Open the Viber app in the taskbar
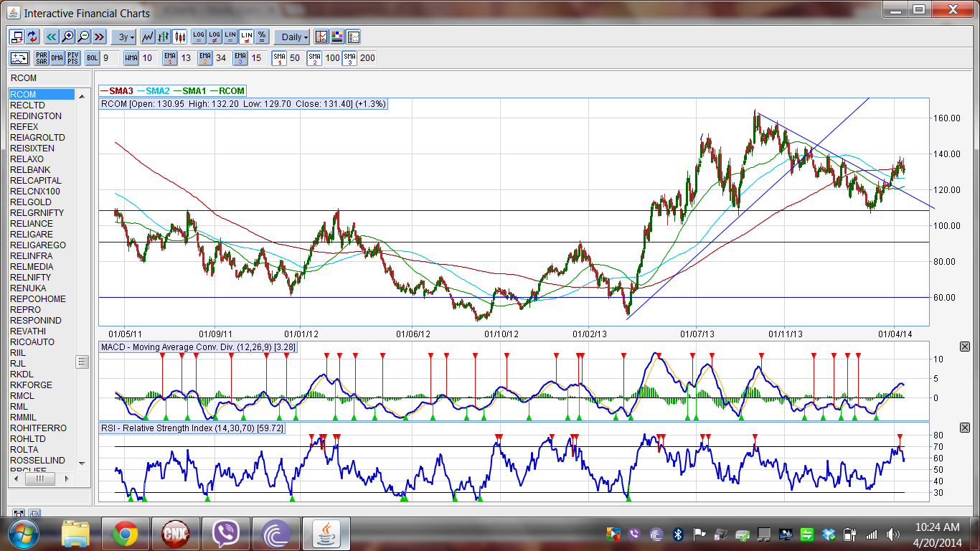 click(226, 534)
